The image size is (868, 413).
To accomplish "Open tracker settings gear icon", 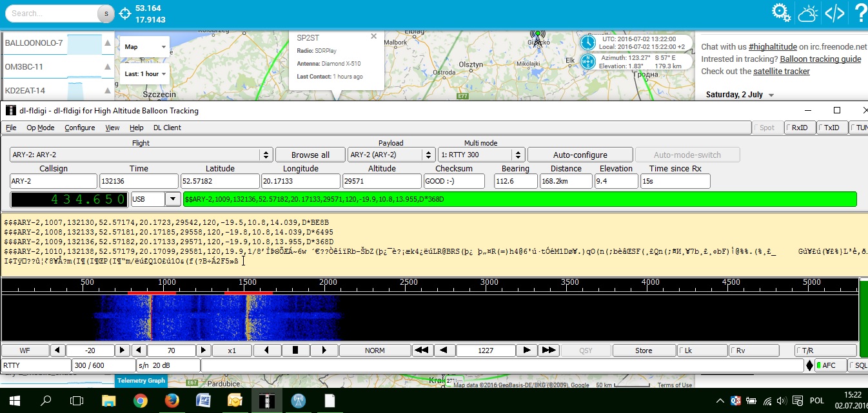I will coord(782,13).
